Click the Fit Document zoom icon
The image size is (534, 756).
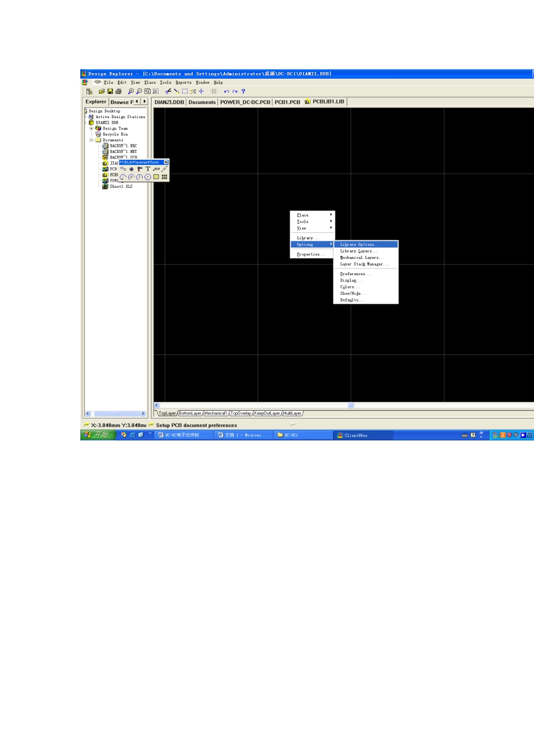(147, 91)
